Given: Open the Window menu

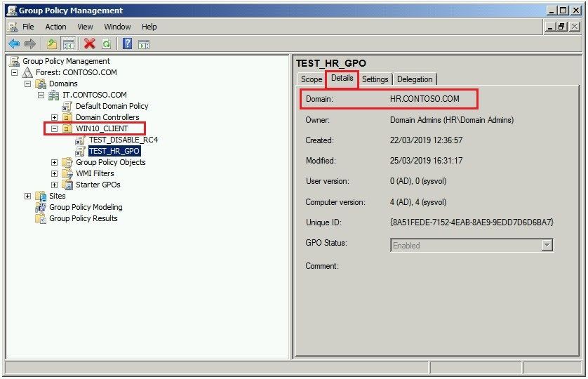Looking at the screenshot, I should [117, 27].
